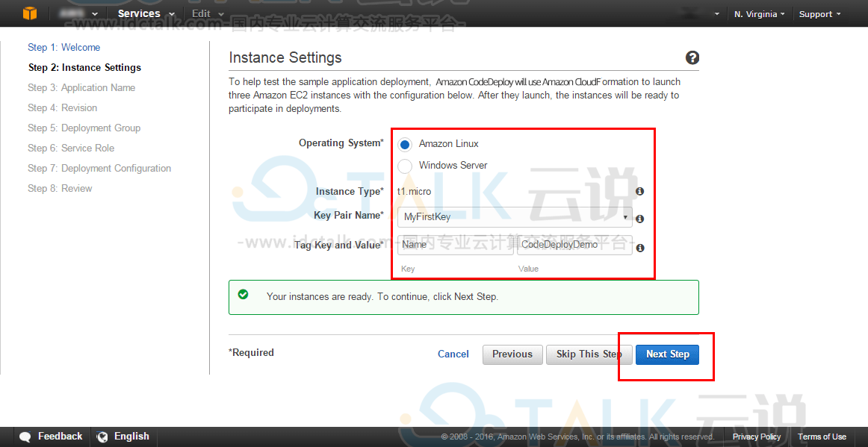Click the tag Key input field
The image size is (868, 447).
pos(456,245)
